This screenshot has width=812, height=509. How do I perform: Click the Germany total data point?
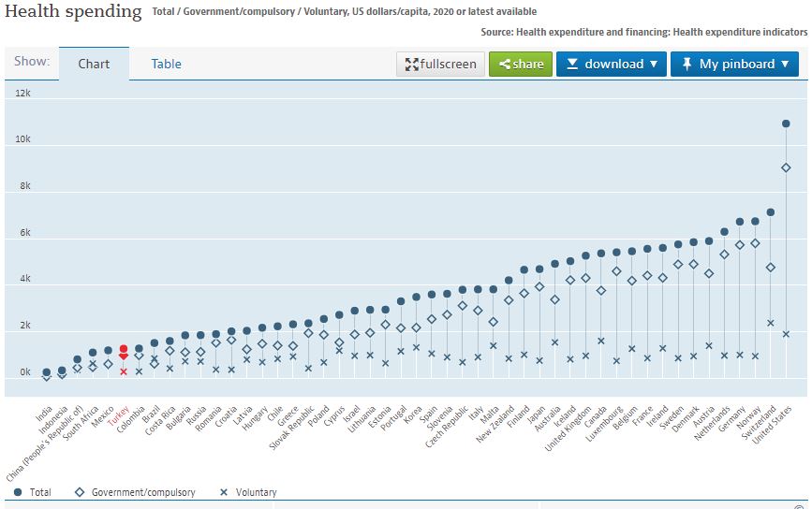click(740, 222)
